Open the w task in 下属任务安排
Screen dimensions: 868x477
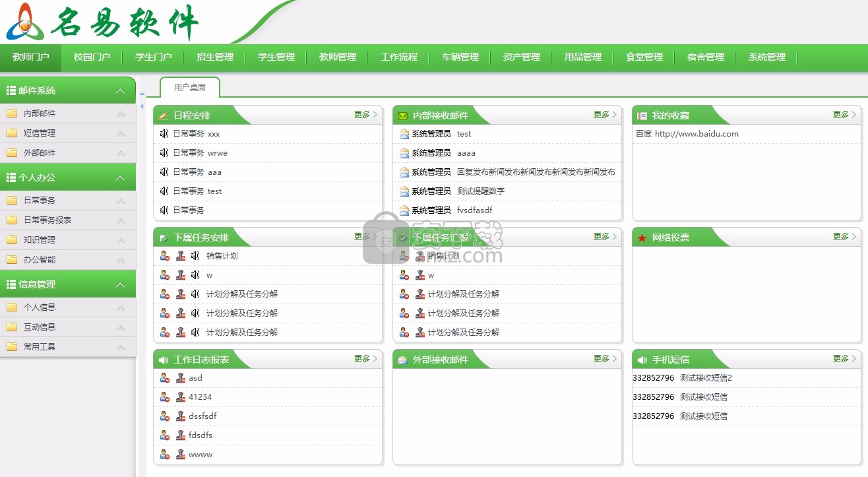pos(209,275)
